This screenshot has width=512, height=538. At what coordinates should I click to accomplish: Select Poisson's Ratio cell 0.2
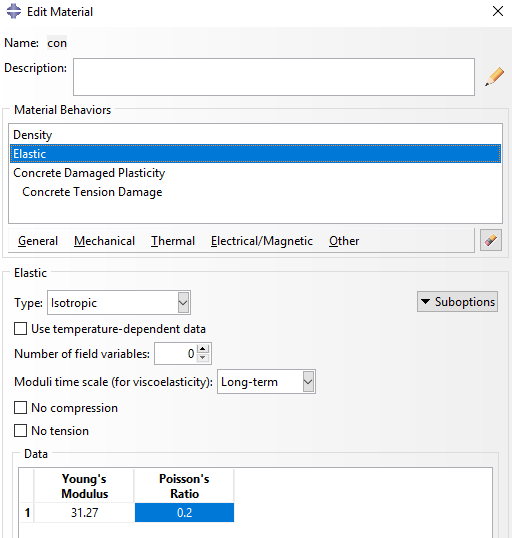[184, 513]
